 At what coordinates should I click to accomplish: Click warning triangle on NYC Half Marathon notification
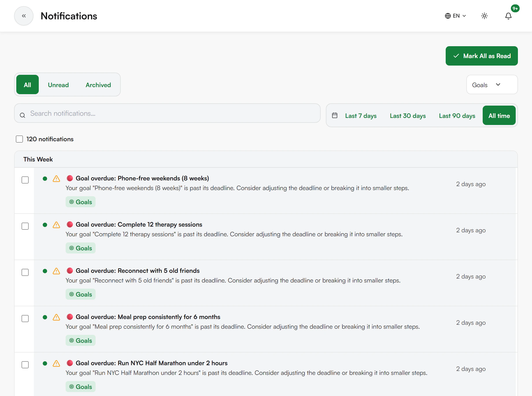56,363
